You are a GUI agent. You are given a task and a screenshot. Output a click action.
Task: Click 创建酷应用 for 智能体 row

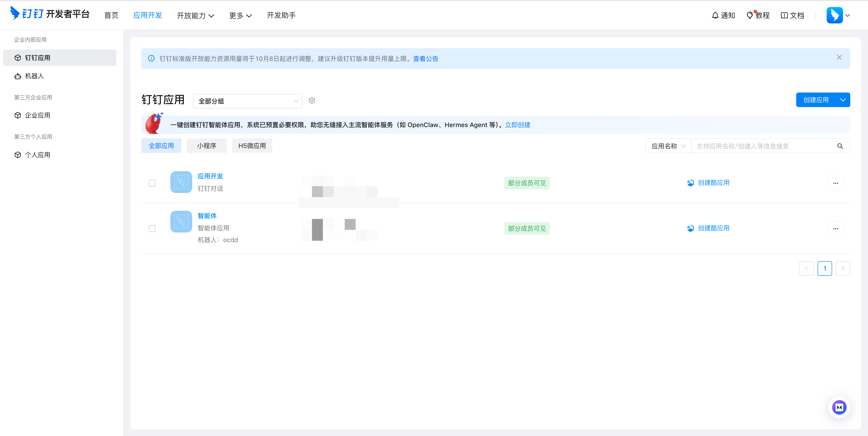click(708, 228)
